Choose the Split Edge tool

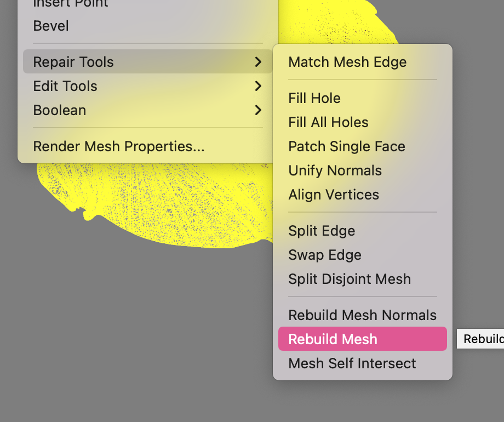click(x=322, y=231)
